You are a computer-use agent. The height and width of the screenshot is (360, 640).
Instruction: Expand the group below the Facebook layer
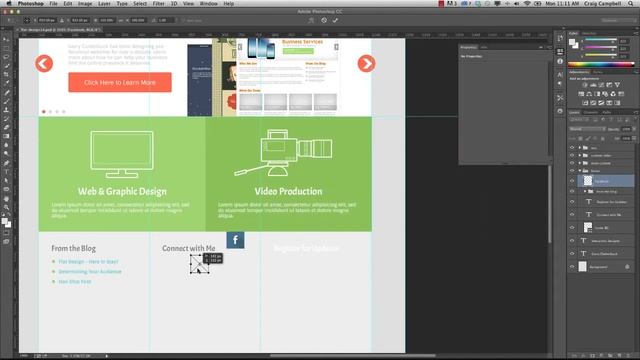click(585, 191)
